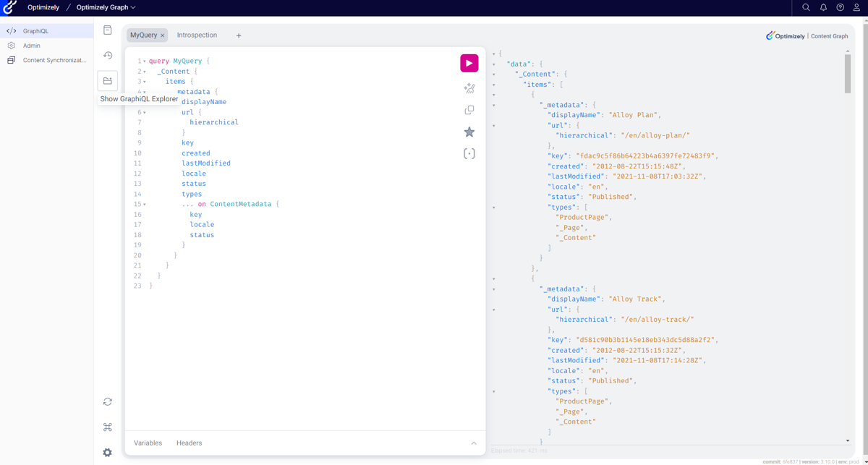Re-fetch the GraphQL schema
This screenshot has height=465, width=868.
pyautogui.click(x=107, y=401)
